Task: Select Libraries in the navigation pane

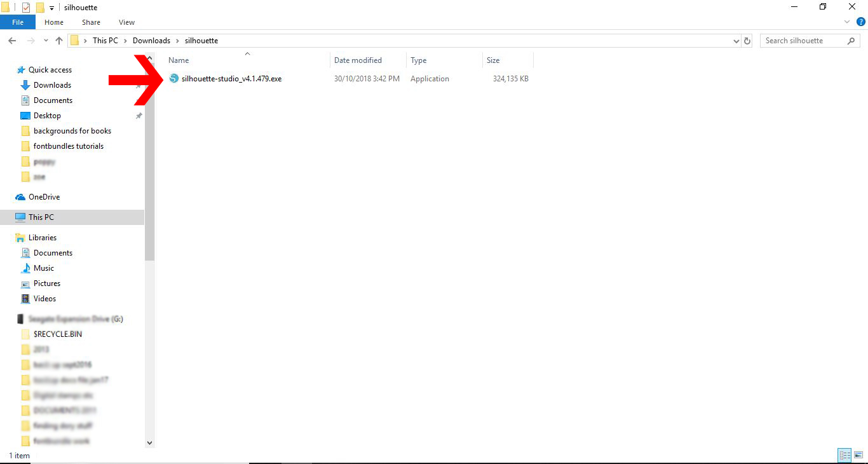Action: [43, 238]
